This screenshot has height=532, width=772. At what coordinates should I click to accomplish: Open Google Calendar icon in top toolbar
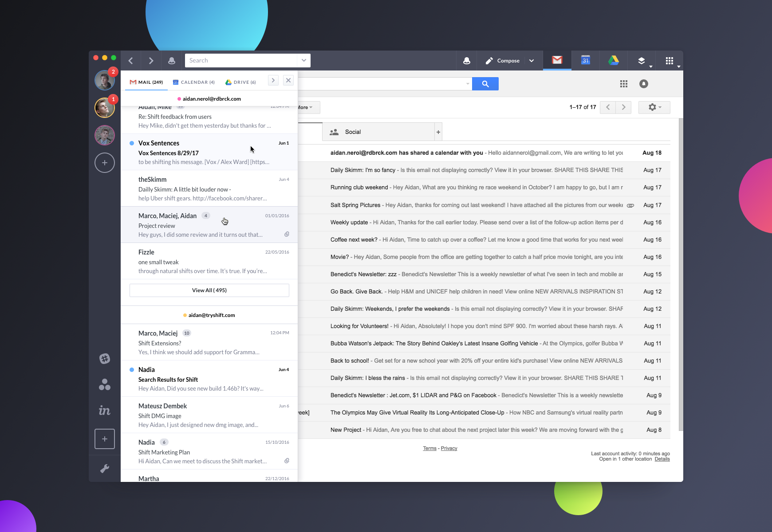[x=586, y=60]
